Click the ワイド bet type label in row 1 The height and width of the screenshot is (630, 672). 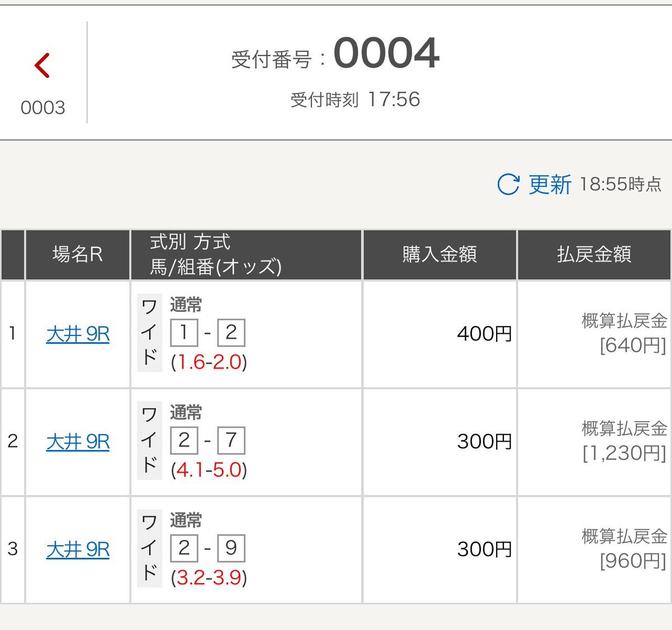pyautogui.click(x=150, y=333)
